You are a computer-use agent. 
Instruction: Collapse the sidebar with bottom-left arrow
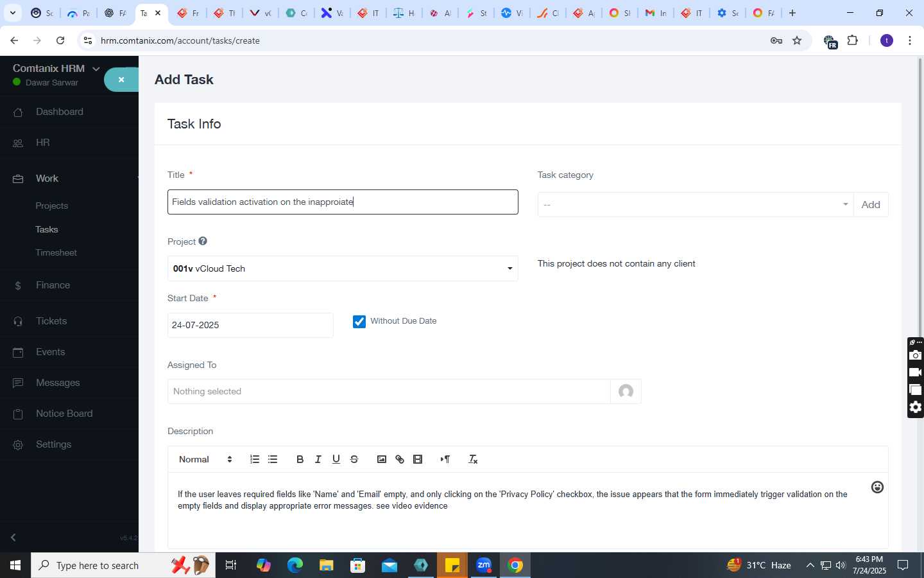tap(13, 537)
